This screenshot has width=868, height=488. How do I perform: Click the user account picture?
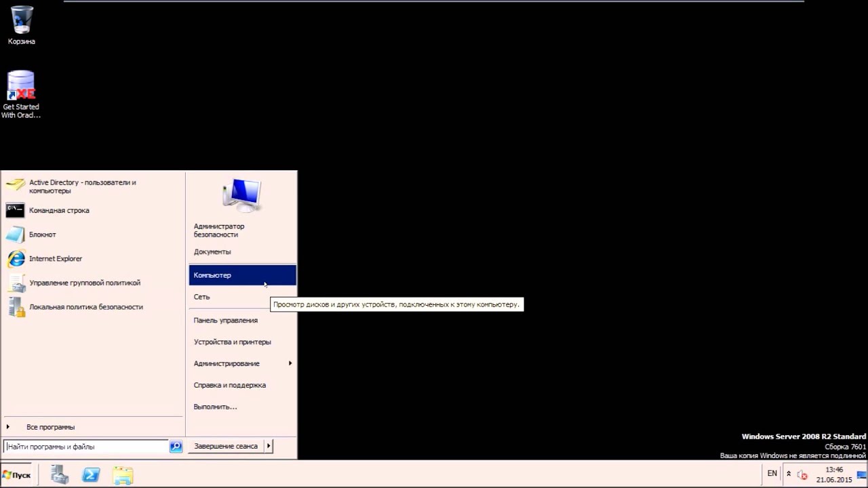pos(241,195)
